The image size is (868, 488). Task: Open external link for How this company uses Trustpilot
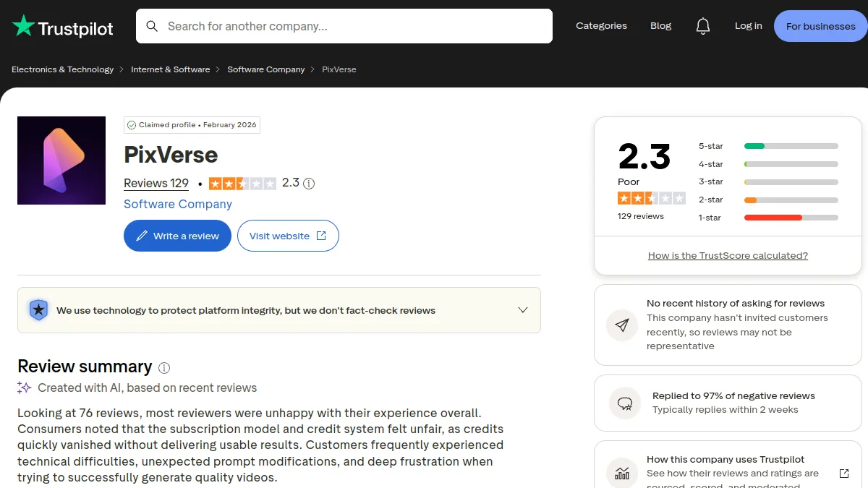[x=844, y=474]
